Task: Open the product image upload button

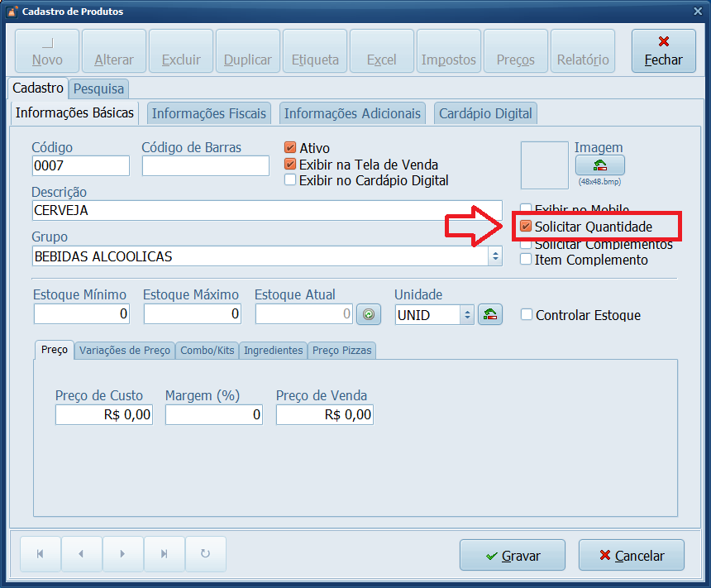Action: [x=599, y=164]
